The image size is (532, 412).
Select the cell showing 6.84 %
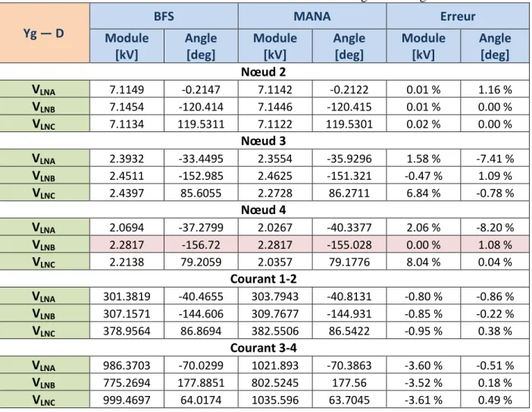click(424, 193)
